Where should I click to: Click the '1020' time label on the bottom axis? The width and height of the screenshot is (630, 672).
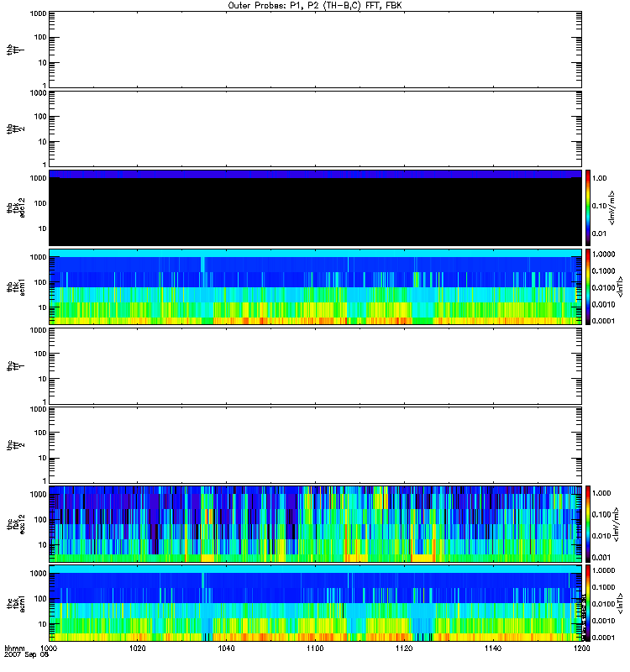(138, 648)
